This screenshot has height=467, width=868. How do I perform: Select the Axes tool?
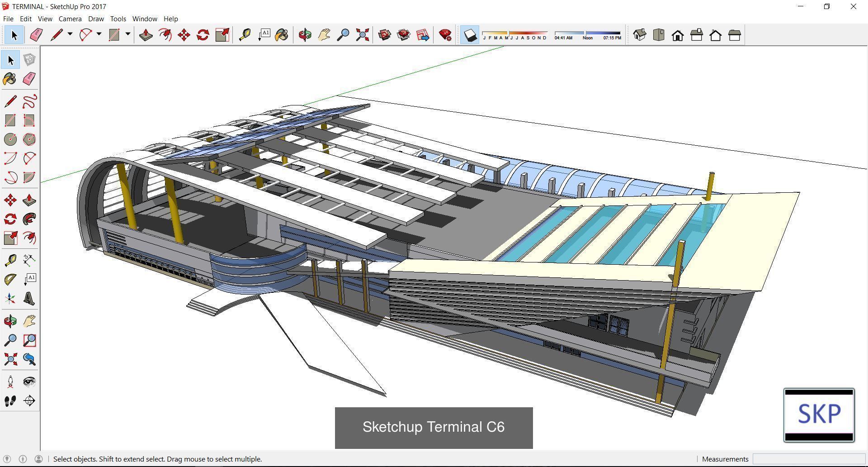[x=10, y=299]
